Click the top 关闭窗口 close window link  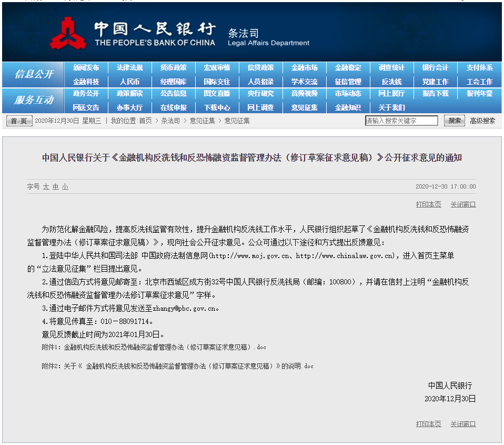pos(463,204)
